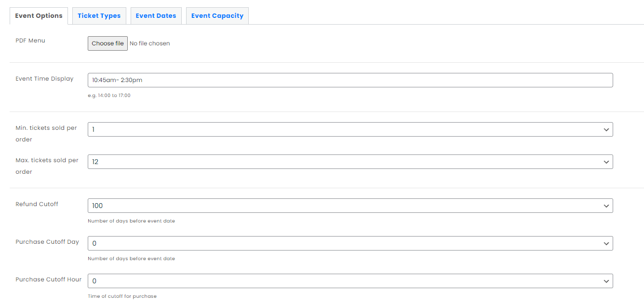Go to the Event Capacity tab

(x=217, y=15)
